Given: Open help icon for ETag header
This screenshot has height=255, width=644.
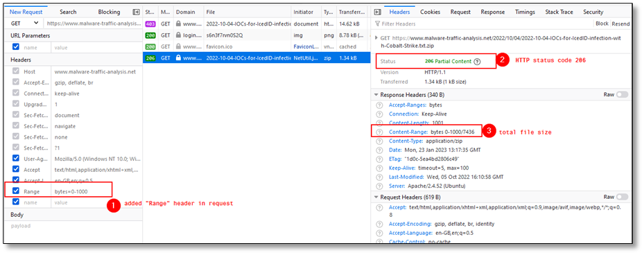Looking at the screenshot, I should (x=379, y=159).
